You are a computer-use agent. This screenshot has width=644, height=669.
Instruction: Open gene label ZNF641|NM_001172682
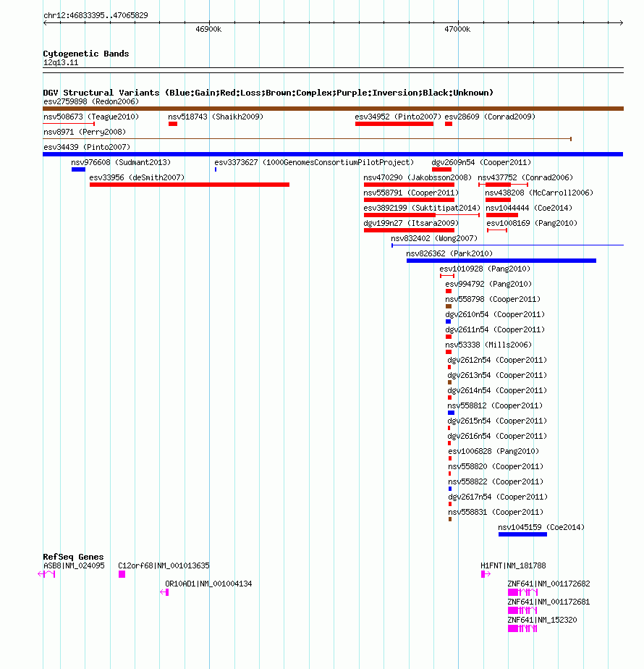[x=549, y=584]
